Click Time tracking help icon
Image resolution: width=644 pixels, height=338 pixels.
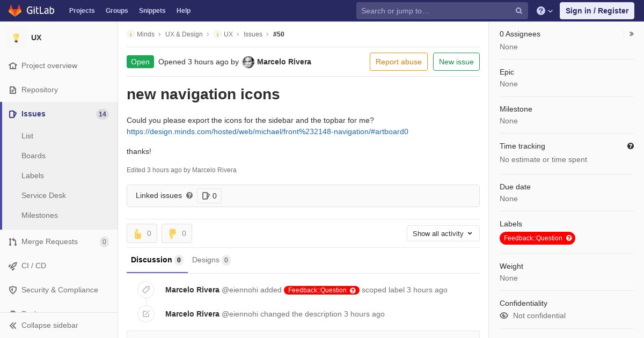pyautogui.click(x=631, y=146)
